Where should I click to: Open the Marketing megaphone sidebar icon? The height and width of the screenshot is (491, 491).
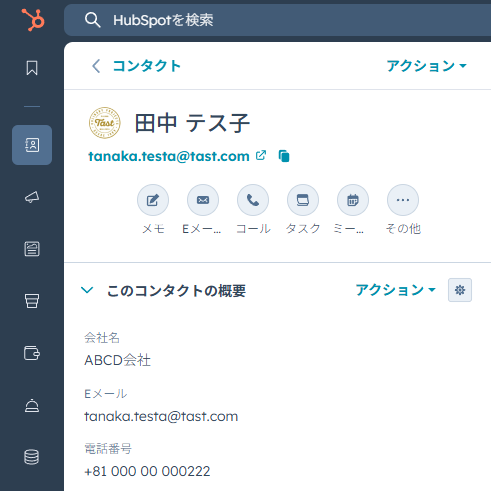point(32,197)
